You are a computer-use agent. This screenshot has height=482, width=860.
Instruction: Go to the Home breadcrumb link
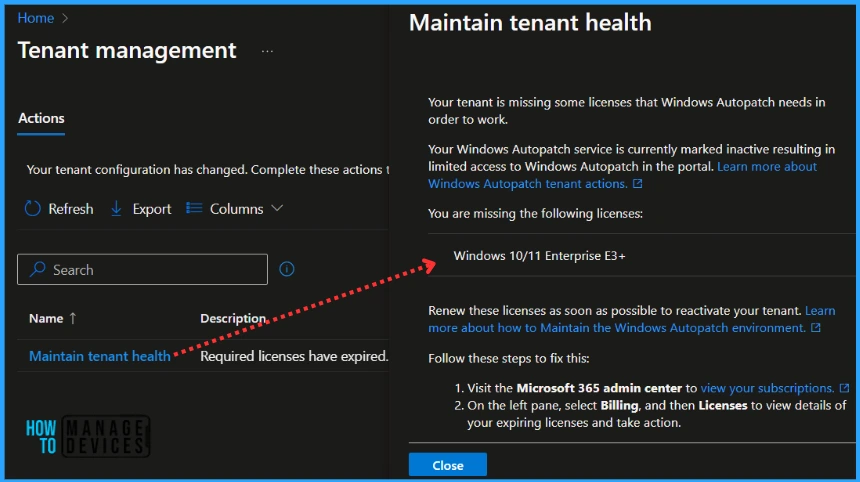pyautogui.click(x=36, y=18)
